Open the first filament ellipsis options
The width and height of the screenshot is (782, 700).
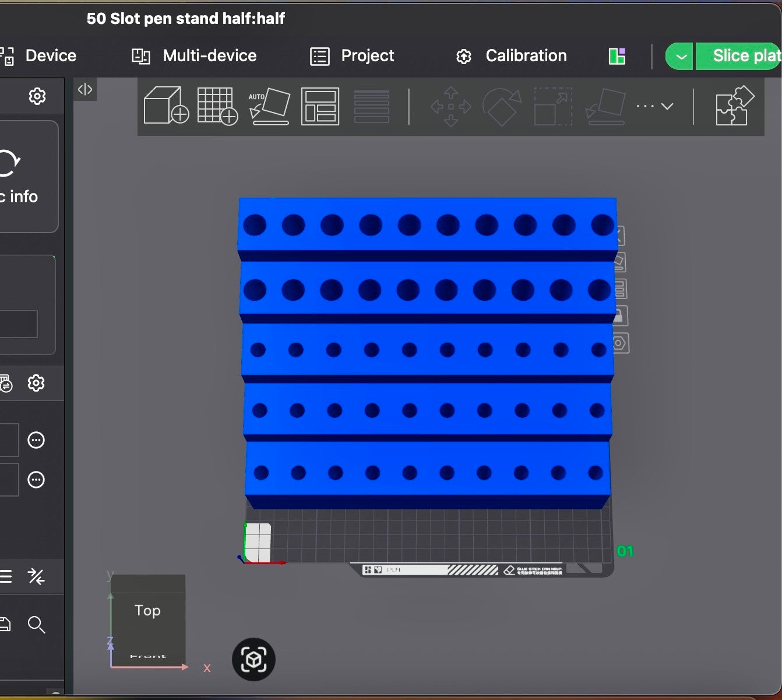pos(36,440)
